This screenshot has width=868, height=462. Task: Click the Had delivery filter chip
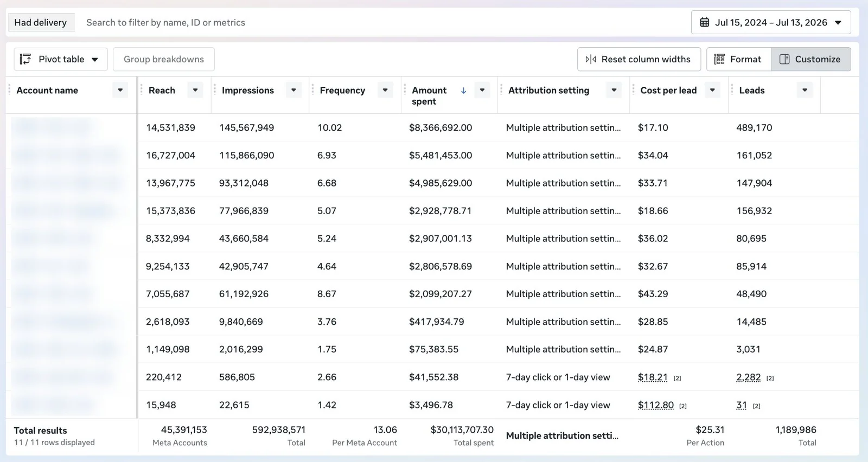(x=41, y=22)
